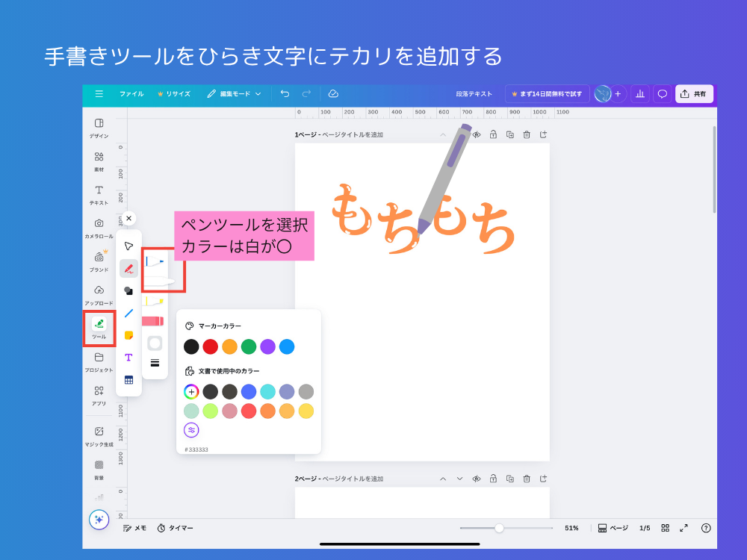Screen dimensions: 747x560
Task: Choose the yellow highlighter pen
Action: tap(155, 302)
